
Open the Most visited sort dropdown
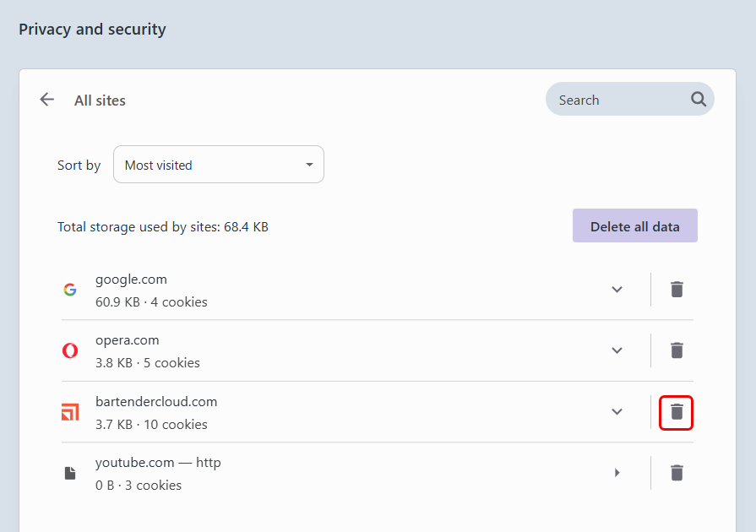click(x=219, y=165)
